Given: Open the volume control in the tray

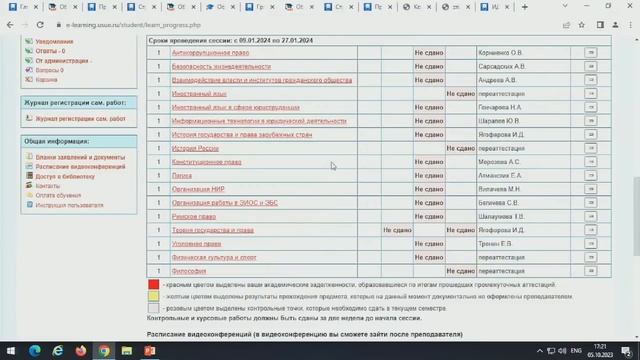Looking at the screenshot, I should (x=562, y=351).
